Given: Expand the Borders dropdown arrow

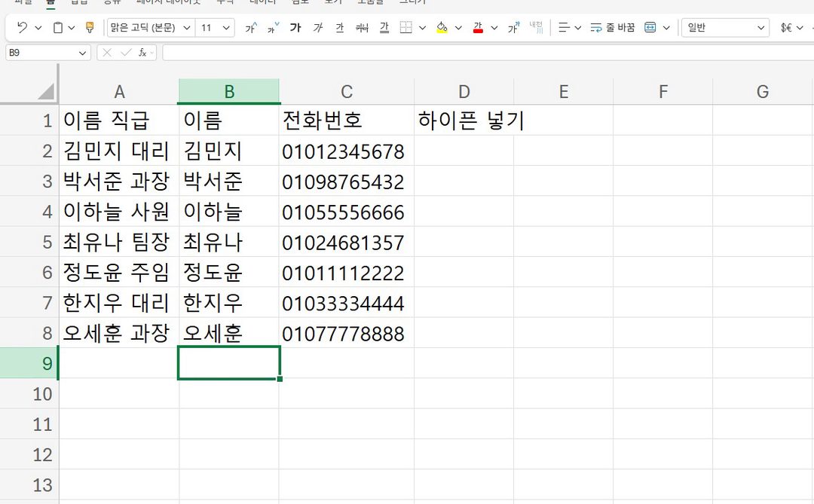Looking at the screenshot, I should pyautogui.click(x=423, y=28).
